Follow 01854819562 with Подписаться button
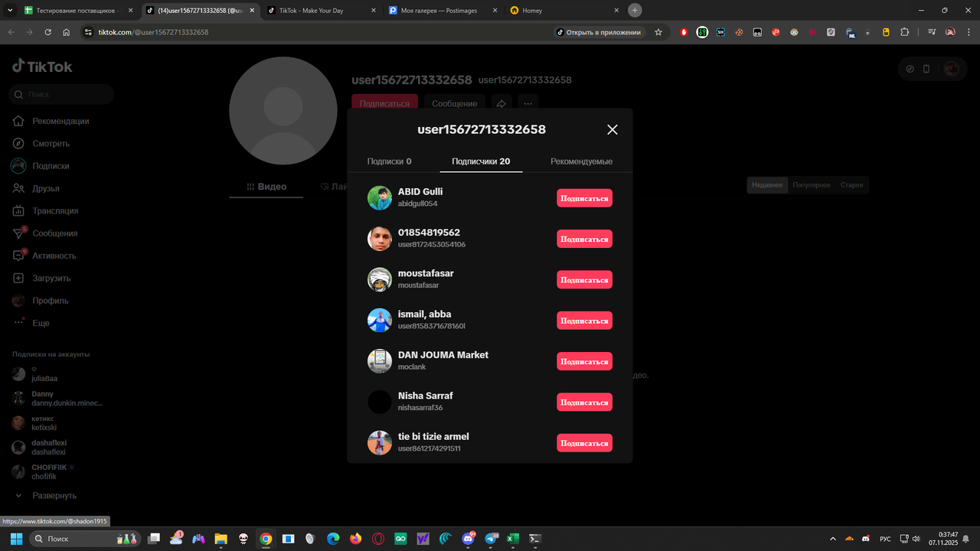This screenshot has height=551, width=980. [x=584, y=239]
